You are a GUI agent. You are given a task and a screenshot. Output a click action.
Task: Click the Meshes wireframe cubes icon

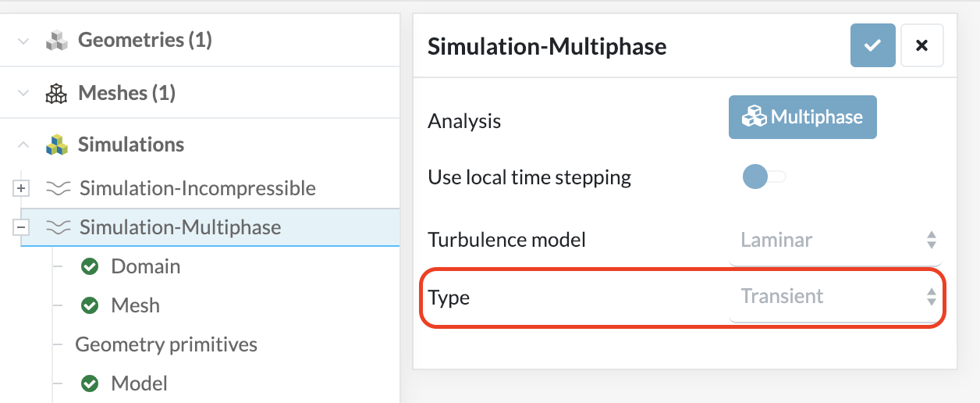pos(56,94)
